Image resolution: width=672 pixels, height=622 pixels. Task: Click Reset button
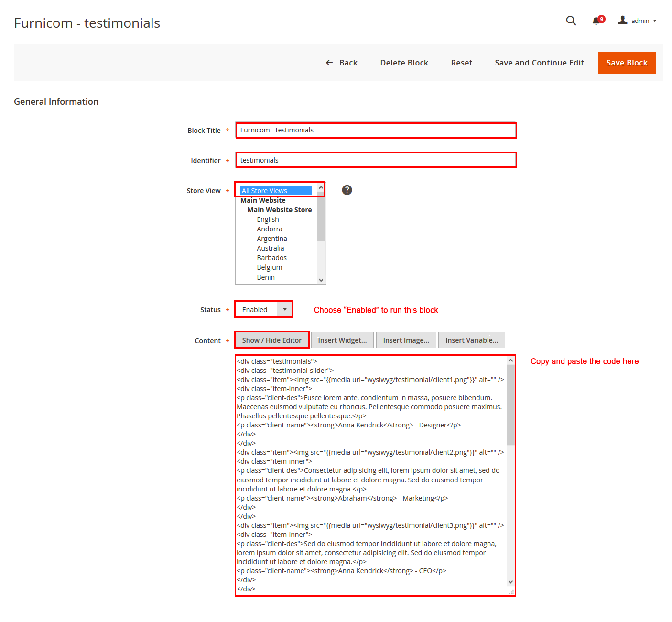(x=461, y=63)
